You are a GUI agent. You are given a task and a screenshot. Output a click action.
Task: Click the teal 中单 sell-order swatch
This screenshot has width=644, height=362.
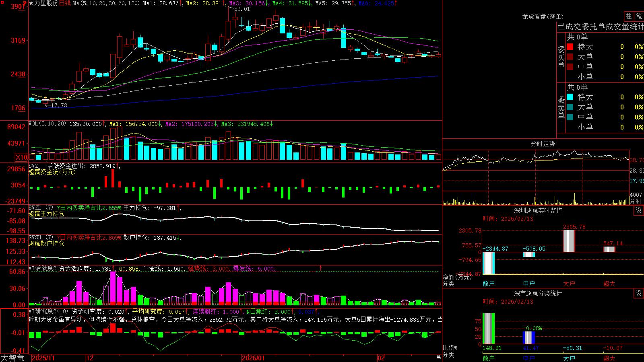(x=570, y=117)
